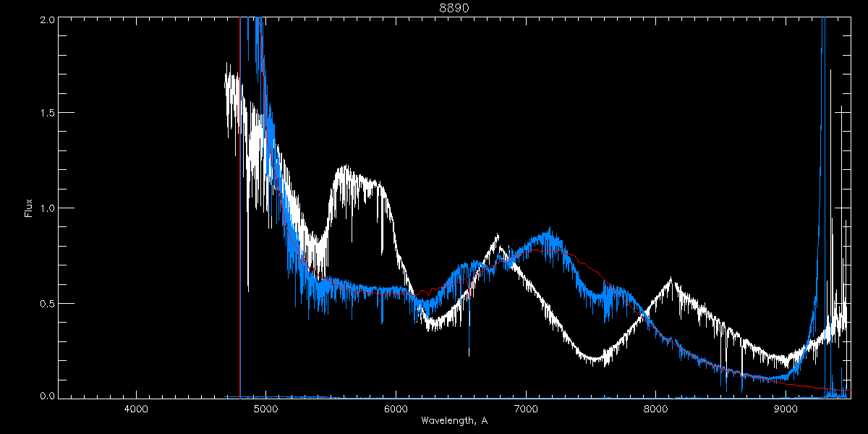Click the 2.0 flux tick label

pyautogui.click(x=46, y=20)
